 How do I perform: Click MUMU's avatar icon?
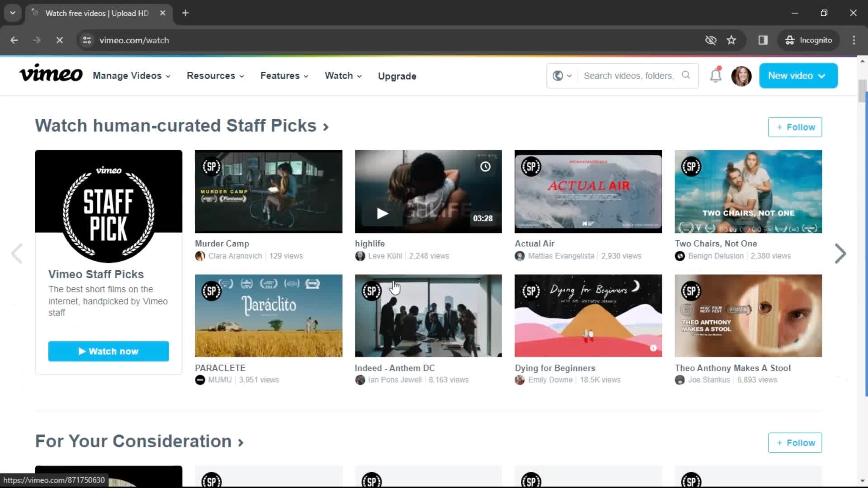coord(200,380)
